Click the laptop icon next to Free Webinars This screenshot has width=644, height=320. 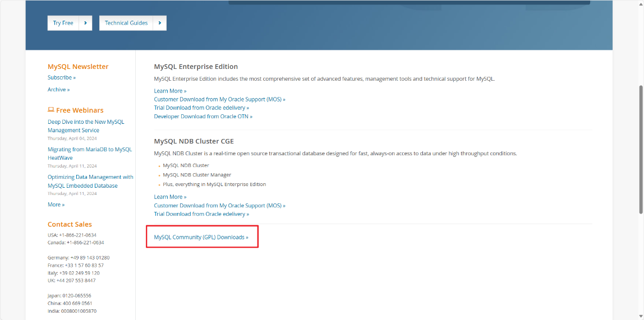(51, 110)
